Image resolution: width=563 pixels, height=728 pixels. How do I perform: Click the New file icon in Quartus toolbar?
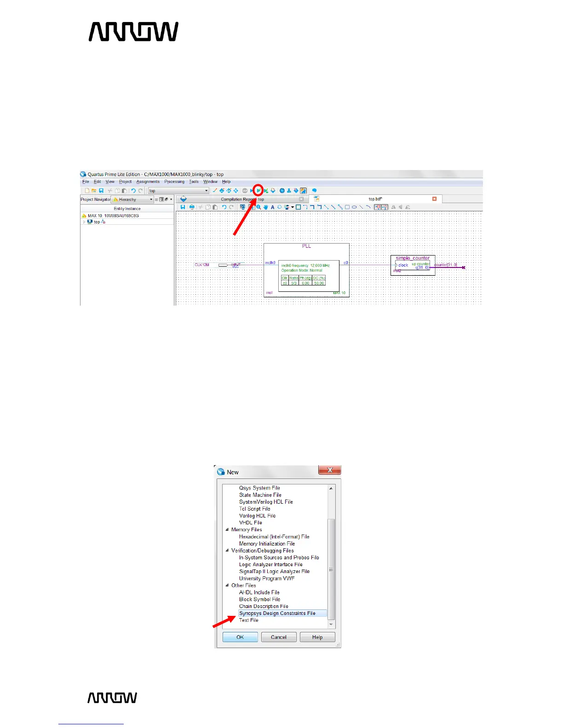coord(87,191)
